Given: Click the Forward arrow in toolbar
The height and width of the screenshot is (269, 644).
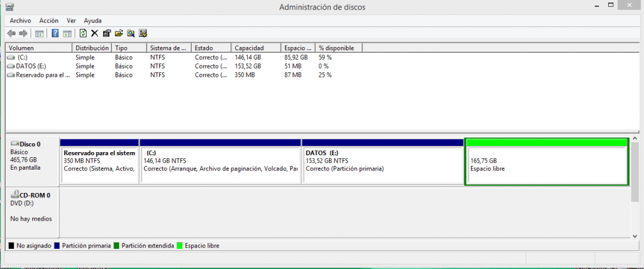Looking at the screenshot, I should (x=23, y=33).
